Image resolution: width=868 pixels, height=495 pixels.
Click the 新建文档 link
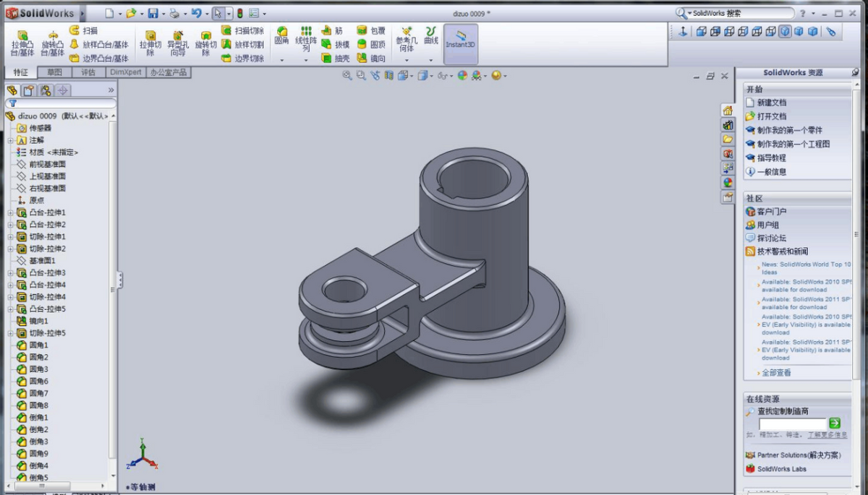tap(772, 103)
